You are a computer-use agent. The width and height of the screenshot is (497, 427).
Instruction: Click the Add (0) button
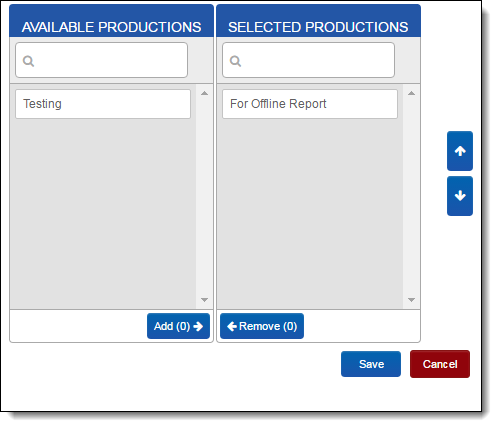(178, 326)
